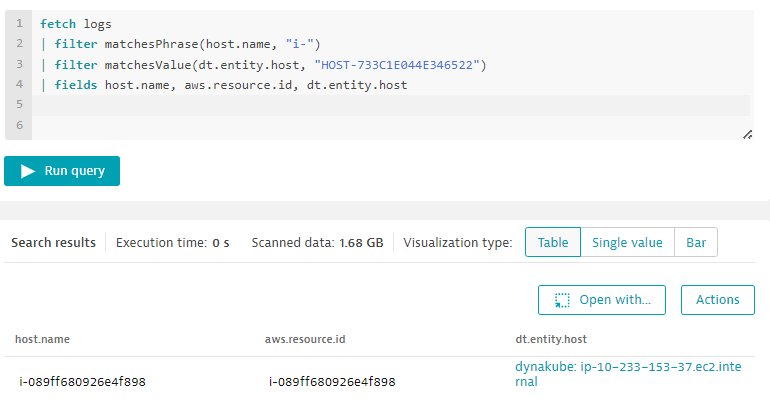Place cursor on 'fetch logs' line

pyautogui.click(x=76, y=23)
